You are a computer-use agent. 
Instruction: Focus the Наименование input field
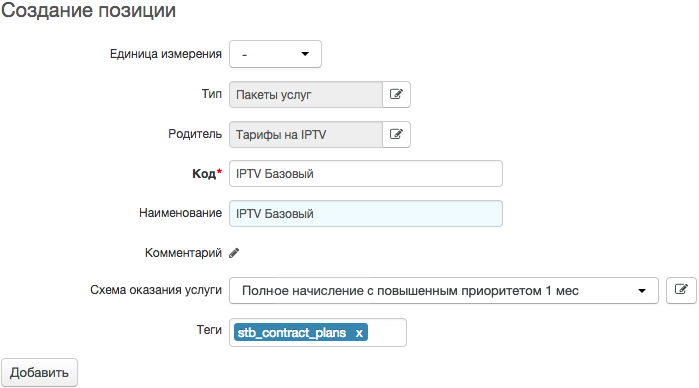(x=366, y=214)
